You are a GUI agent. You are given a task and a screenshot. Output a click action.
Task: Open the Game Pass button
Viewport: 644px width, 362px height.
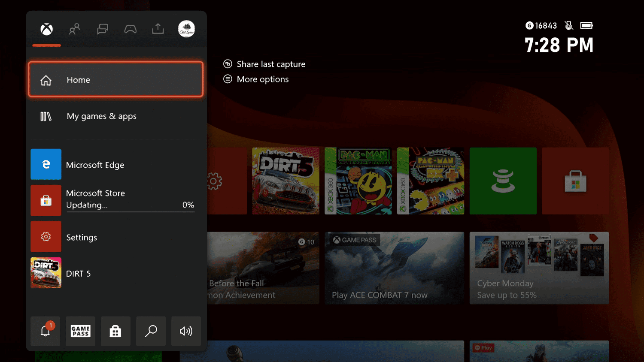point(80,331)
